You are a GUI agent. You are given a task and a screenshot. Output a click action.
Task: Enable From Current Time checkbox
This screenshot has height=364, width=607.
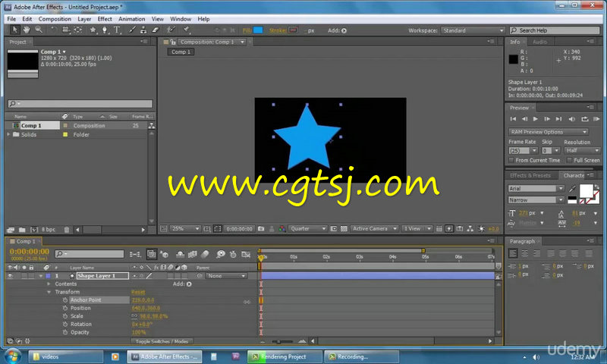511,160
